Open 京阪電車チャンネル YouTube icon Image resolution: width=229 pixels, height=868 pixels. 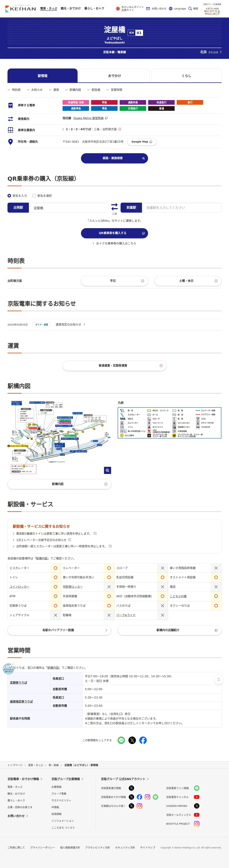click(197, 797)
